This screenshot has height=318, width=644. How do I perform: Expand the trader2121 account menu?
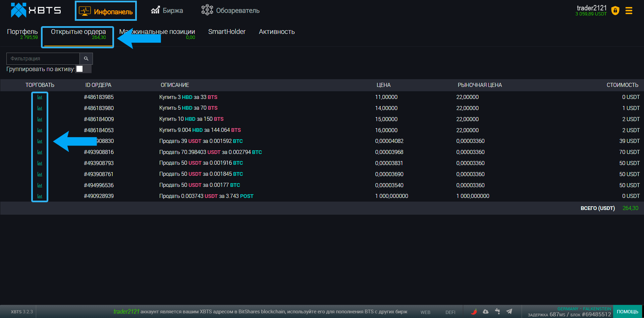(x=591, y=8)
